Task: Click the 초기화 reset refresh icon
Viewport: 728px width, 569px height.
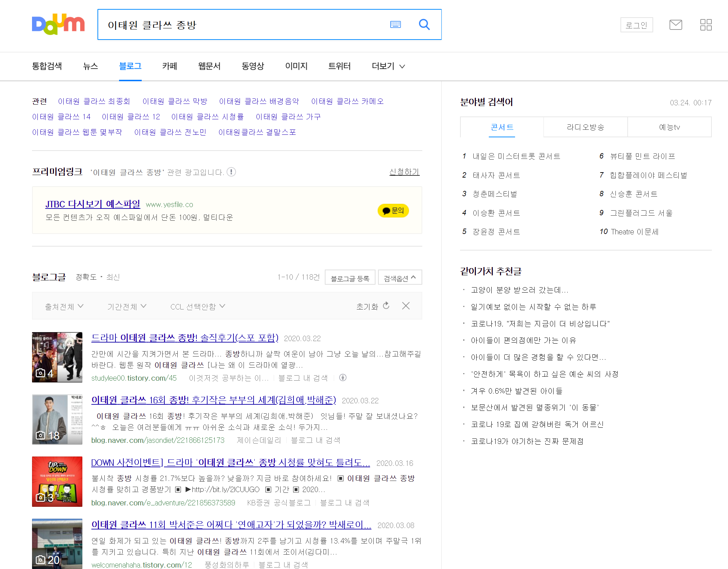Action: click(386, 306)
